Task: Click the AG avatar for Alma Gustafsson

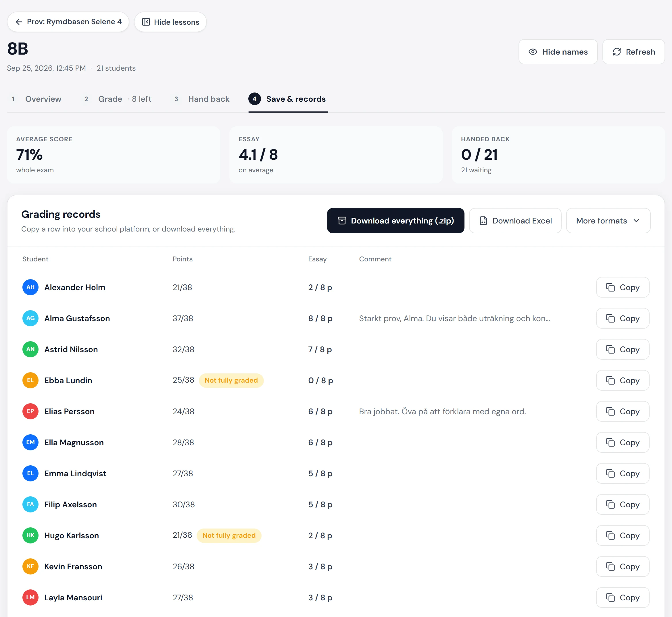Action: 30,318
